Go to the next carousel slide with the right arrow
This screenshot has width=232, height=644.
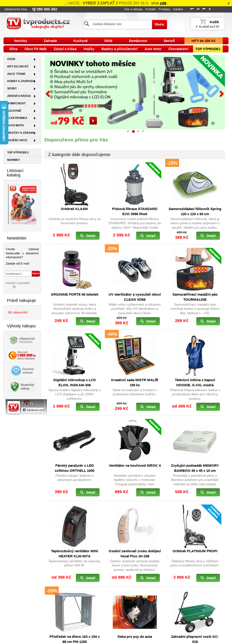point(221,94)
